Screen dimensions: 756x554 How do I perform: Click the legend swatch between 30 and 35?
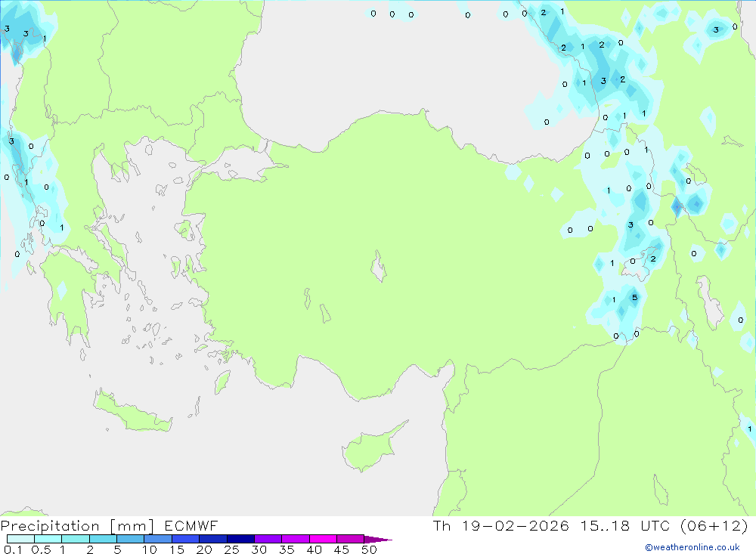pyautogui.click(x=267, y=540)
